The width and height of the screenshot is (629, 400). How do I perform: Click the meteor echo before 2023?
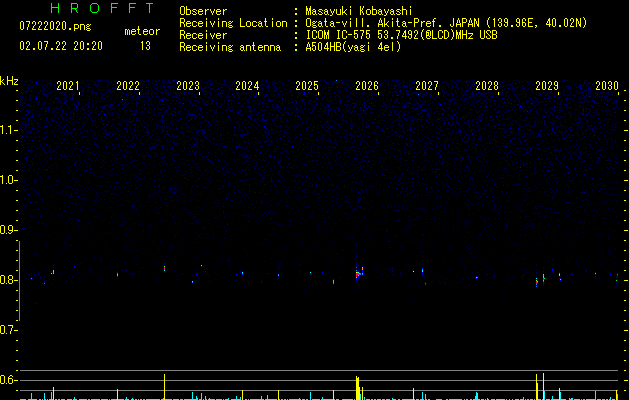click(x=164, y=268)
